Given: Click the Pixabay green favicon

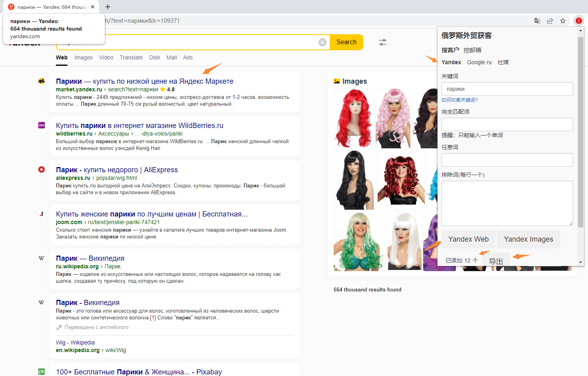Looking at the screenshot, I should click(42, 372).
